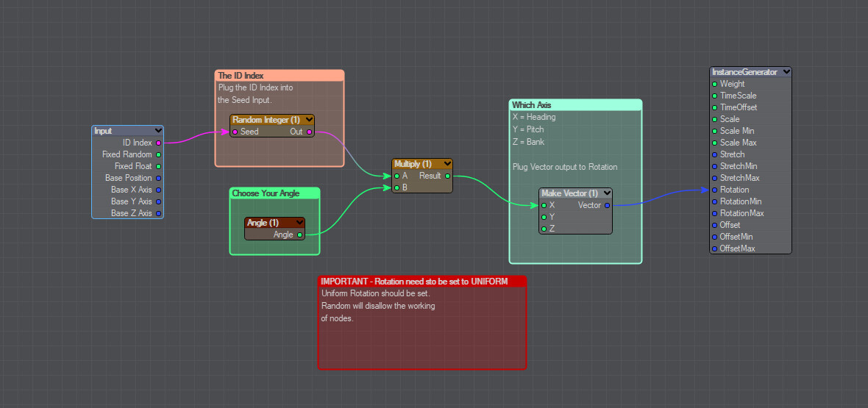Click the Make Vector Y input port
This screenshot has height=408, width=868.
click(544, 217)
